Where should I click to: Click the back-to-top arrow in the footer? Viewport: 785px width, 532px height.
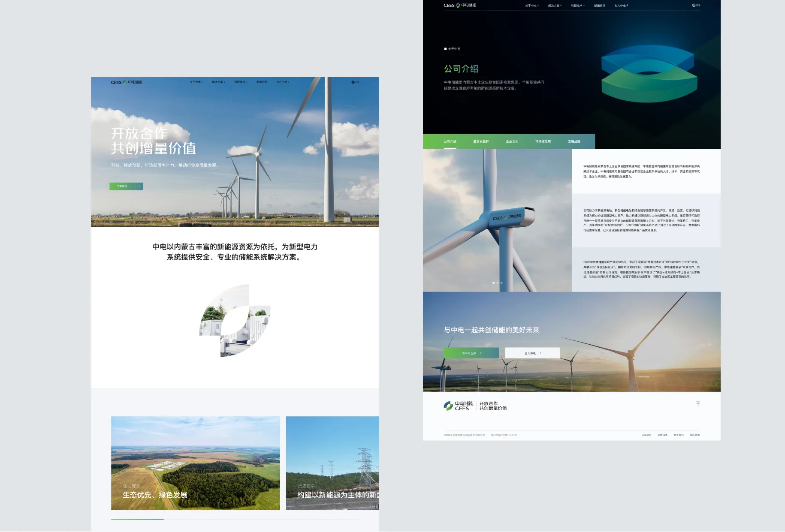[x=698, y=405]
